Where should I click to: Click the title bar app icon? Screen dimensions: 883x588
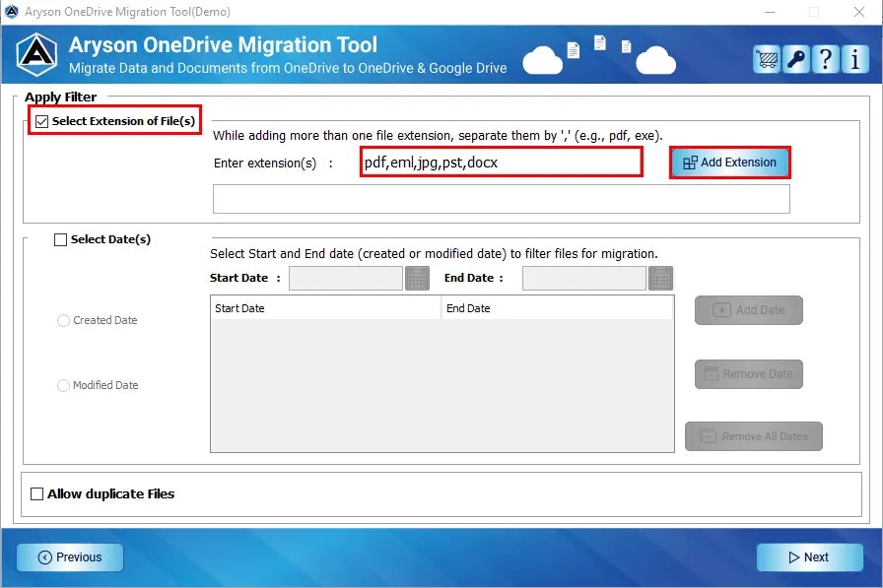[11, 11]
